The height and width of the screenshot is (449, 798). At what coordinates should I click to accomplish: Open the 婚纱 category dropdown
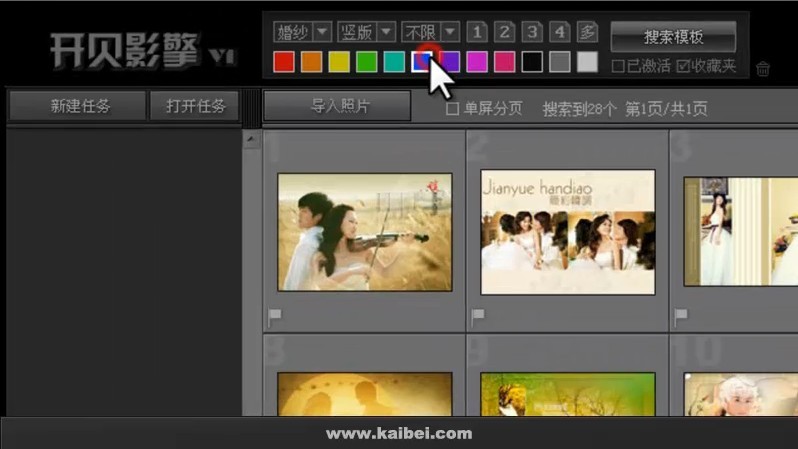click(302, 32)
